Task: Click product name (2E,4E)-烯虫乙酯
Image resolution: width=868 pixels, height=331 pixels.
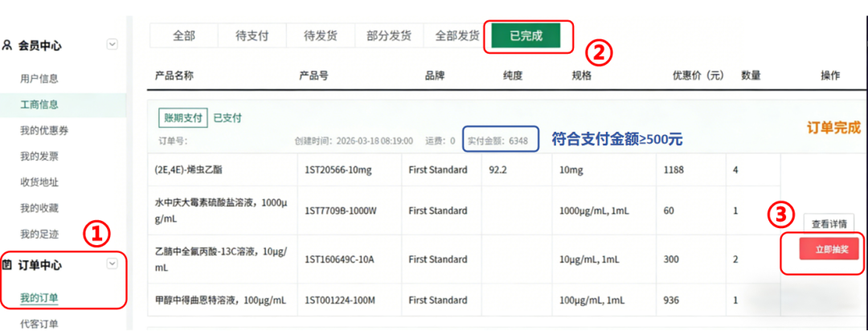Action: pyautogui.click(x=188, y=170)
